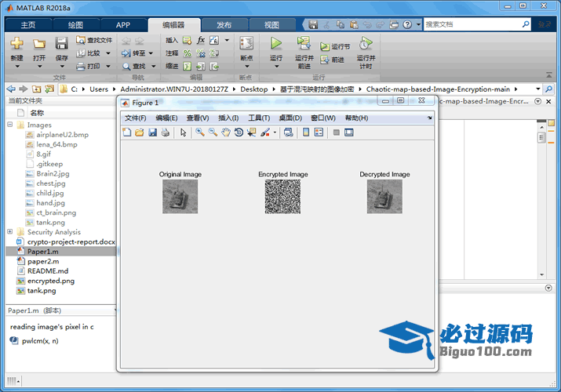
Task: Click the green Run (运行) icon
Action: 276,44
